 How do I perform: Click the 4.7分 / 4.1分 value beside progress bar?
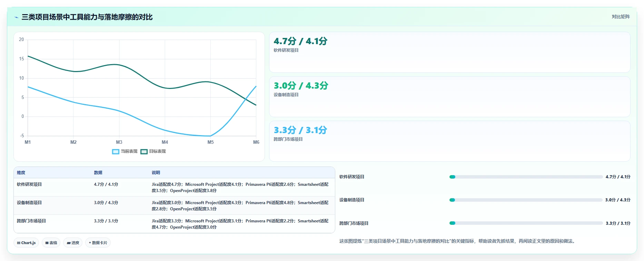(x=618, y=177)
